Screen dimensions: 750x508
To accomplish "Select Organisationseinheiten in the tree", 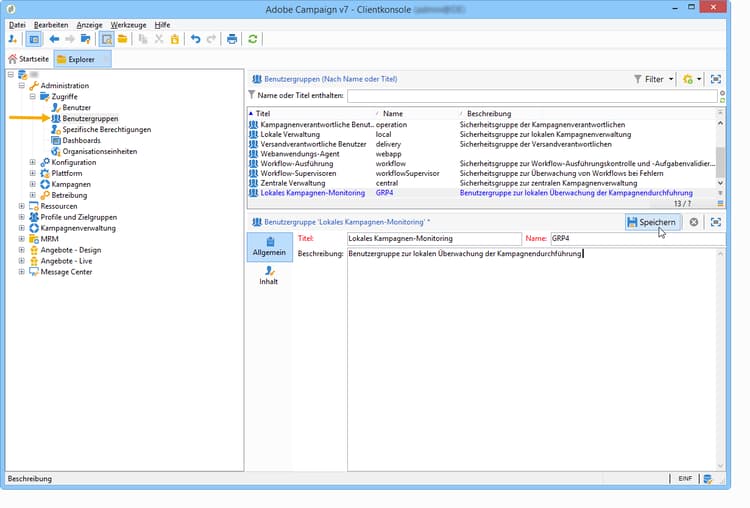I will 99,152.
